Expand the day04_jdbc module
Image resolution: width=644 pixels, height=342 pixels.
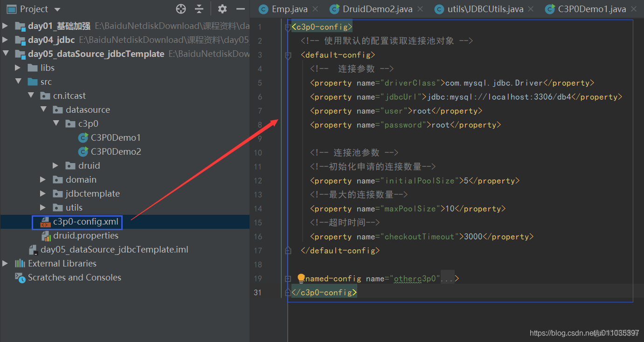click(x=6, y=40)
